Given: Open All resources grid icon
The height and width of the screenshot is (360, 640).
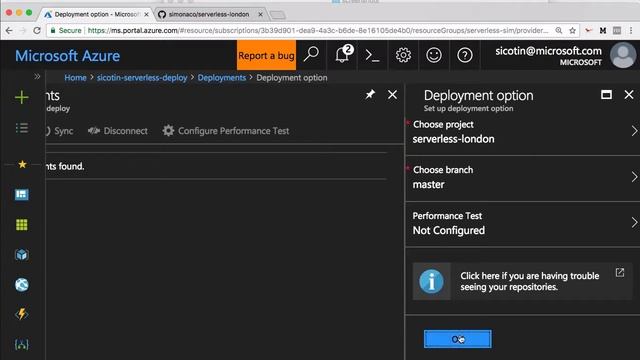Looking at the screenshot, I should pyautogui.click(x=22, y=224).
